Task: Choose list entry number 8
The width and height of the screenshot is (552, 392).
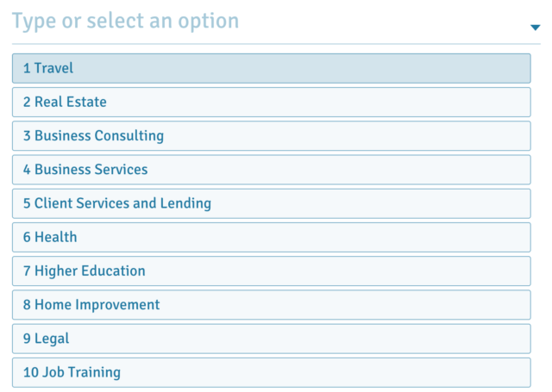Action: point(271,305)
